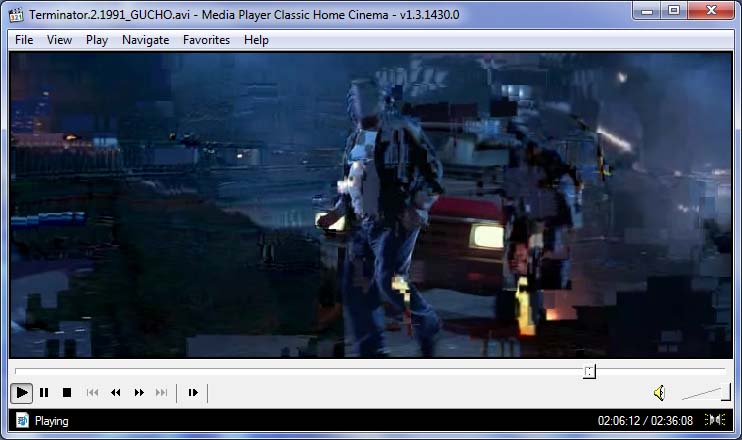Mute audio with the speaker icon
The height and width of the screenshot is (440, 742).
point(659,393)
